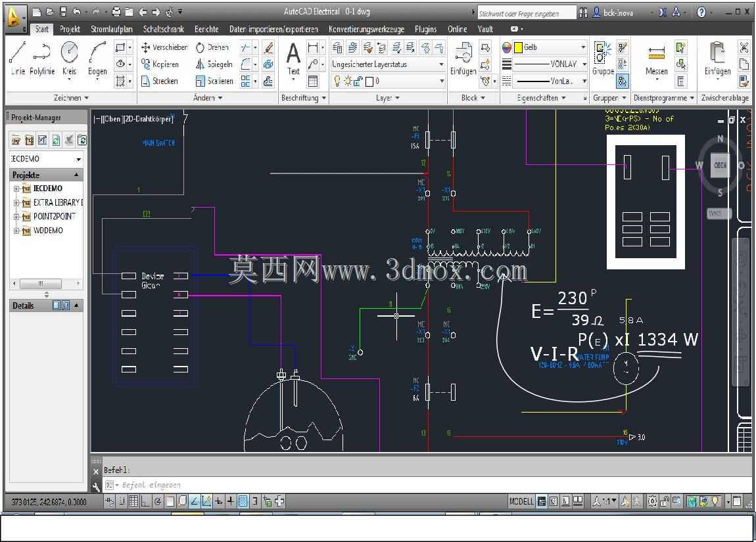Expand the Zeichnen panel dropdown
Screen dimensions: 756x542
click(x=72, y=98)
